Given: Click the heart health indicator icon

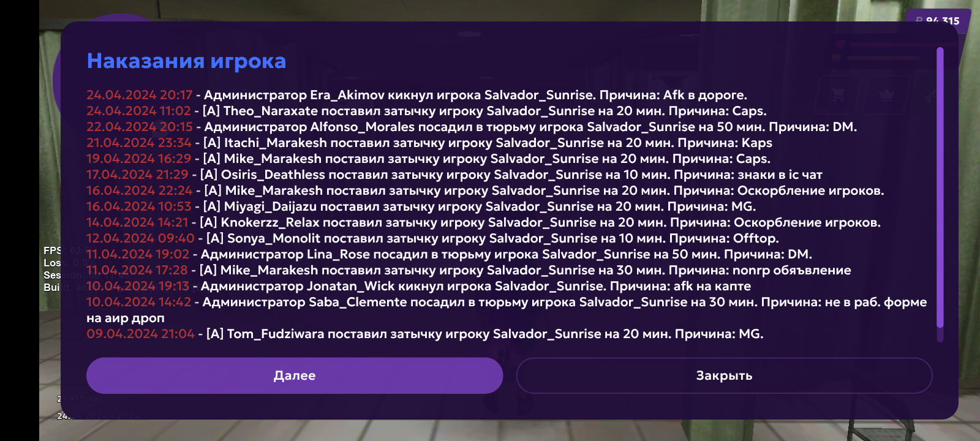Looking at the screenshot, I should 840,43.
